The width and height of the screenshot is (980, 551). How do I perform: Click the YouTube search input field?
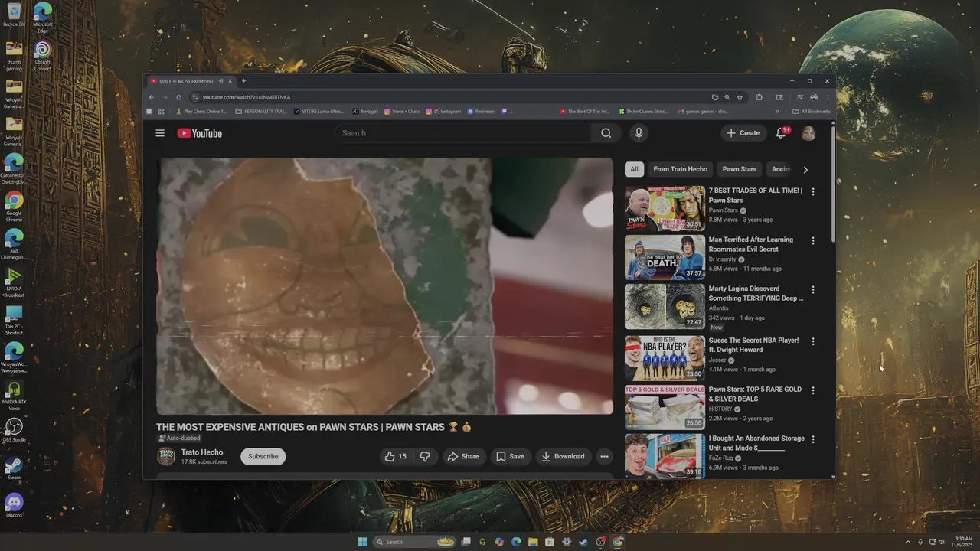tap(462, 133)
